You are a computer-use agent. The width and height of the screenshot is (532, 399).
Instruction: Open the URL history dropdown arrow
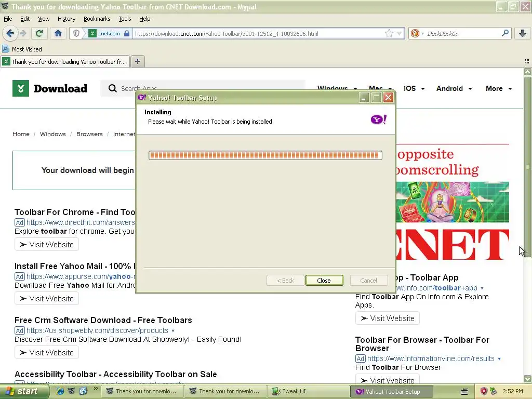(x=400, y=33)
